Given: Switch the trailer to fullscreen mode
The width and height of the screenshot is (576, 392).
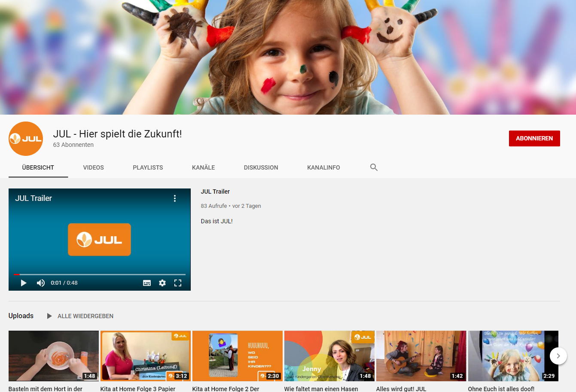Looking at the screenshot, I should click(178, 283).
